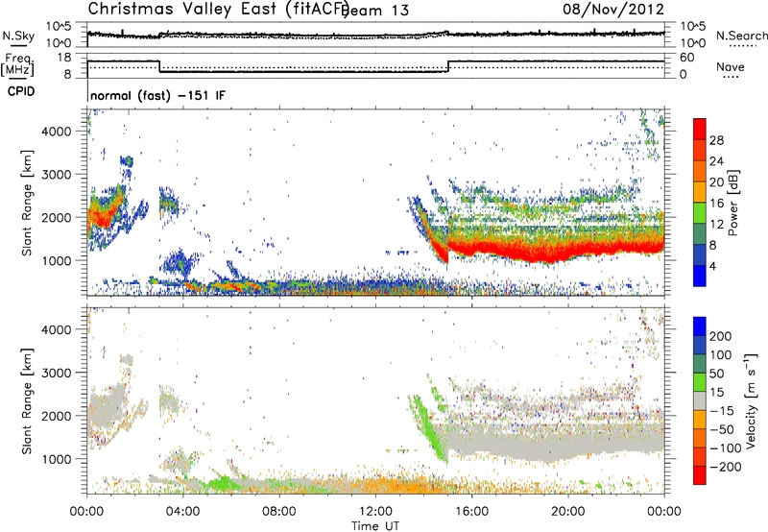Click the "2000" tick on the power panel
Image resolution: width=768 pixels, height=532 pixels.
tap(57, 217)
